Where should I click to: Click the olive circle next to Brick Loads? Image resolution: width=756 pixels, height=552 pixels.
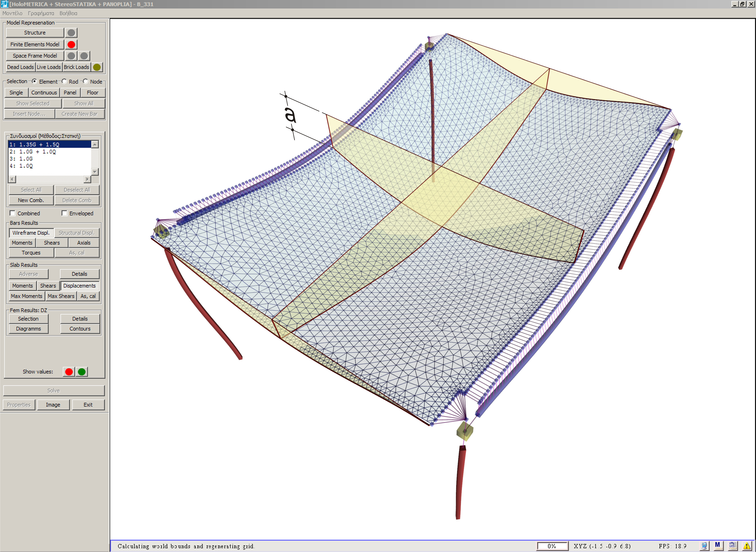97,67
